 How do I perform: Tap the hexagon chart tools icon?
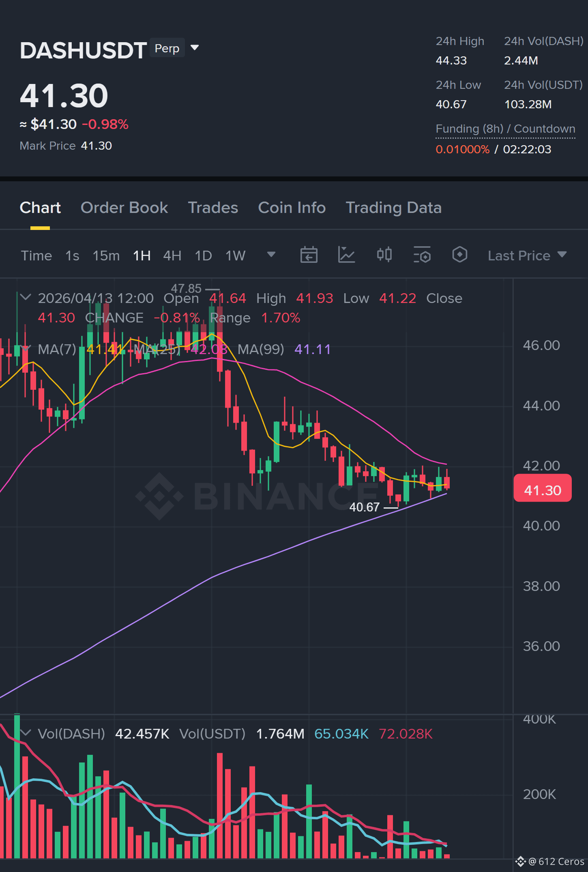(x=459, y=255)
